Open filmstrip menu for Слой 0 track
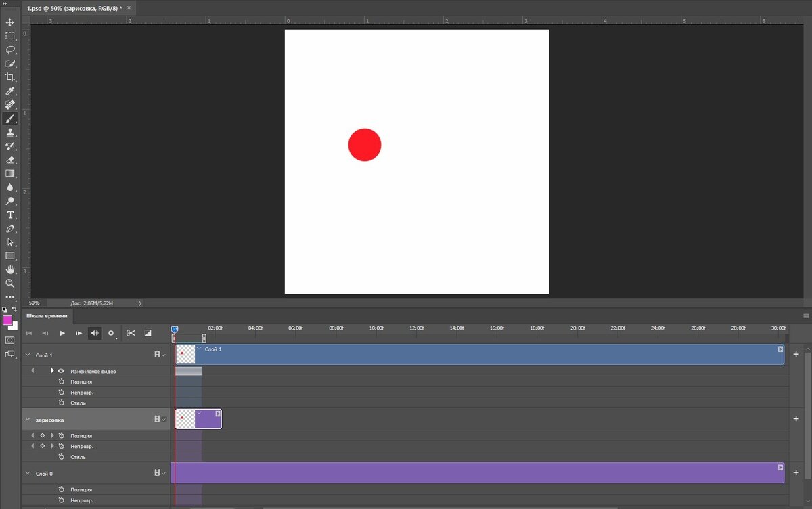This screenshot has width=812, height=509. [x=160, y=473]
